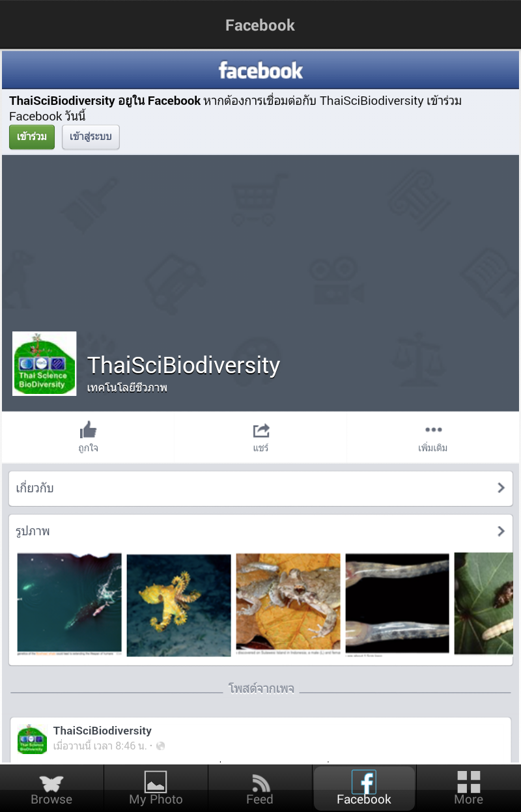
Task: Tap the thumbs-up like icon
Action: pyautogui.click(x=88, y=430)
